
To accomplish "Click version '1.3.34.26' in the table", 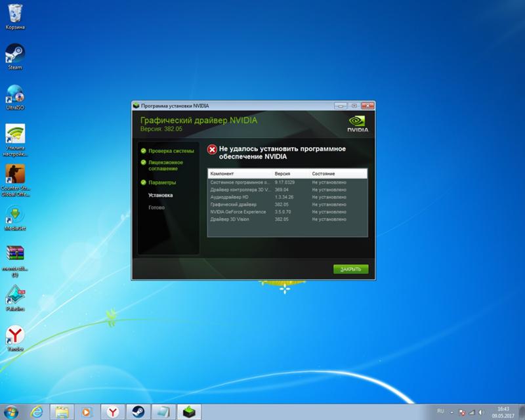I will coord(284,198).
